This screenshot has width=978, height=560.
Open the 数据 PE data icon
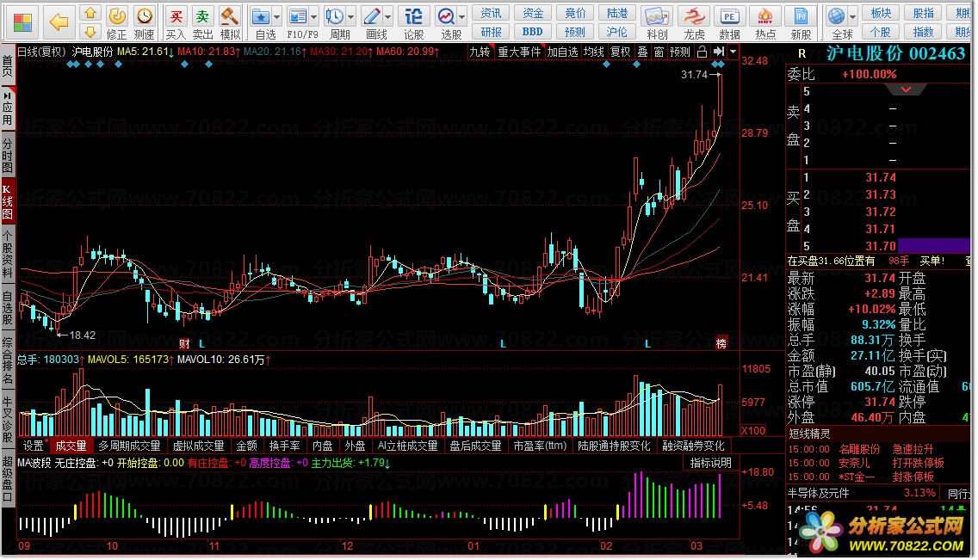729,23
